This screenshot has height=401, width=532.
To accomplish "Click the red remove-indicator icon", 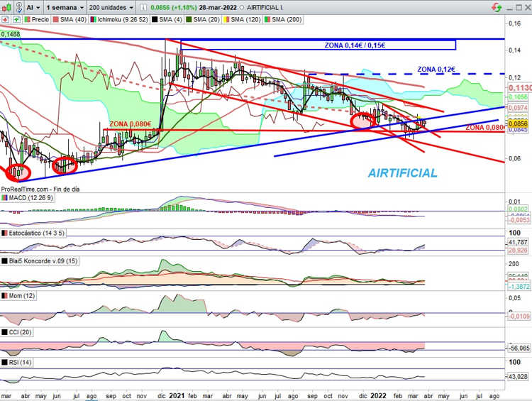I will (6, 20).
